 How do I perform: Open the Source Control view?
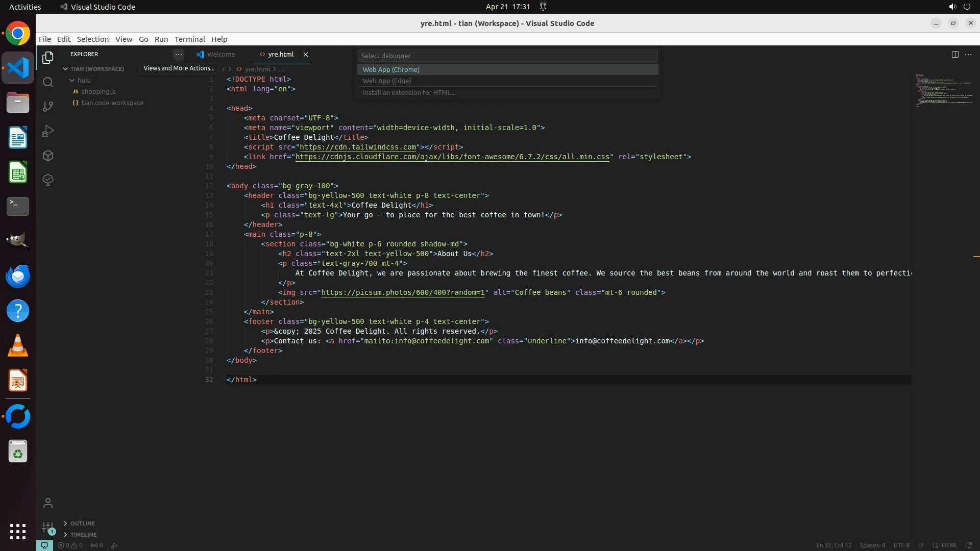click(48, 107)
